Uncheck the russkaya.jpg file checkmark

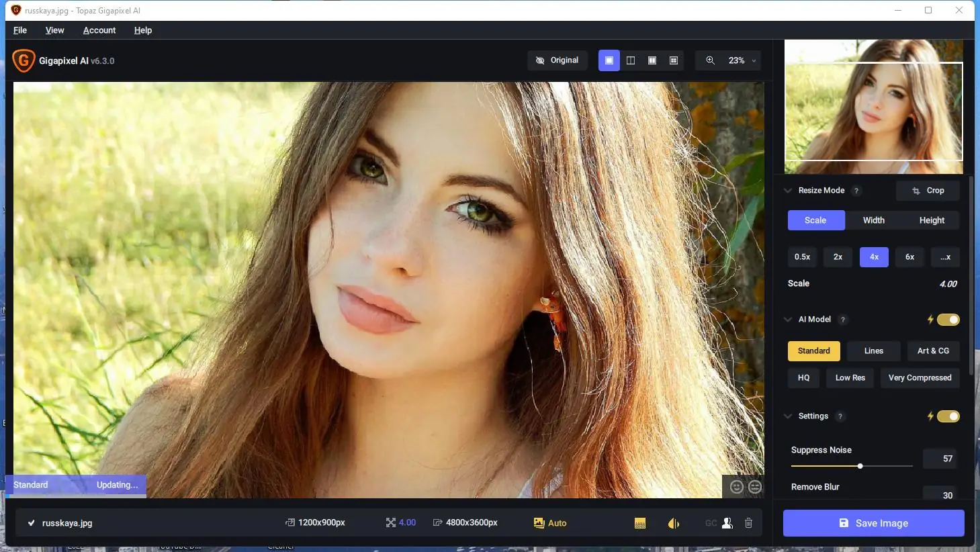pos(31,523)
